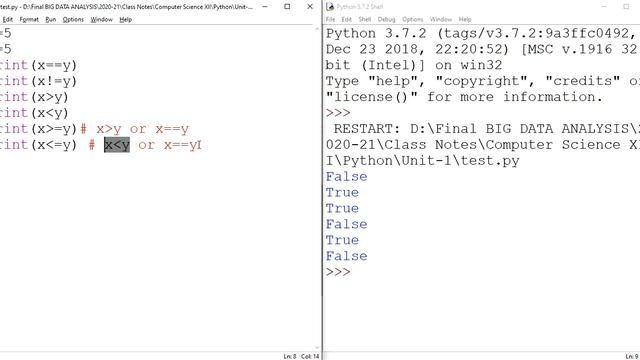Open the Help menu in editor window

pyautogui.click(x=125, y=19)
